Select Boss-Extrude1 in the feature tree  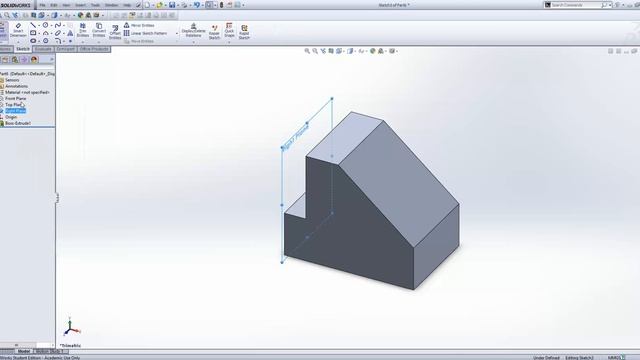18,123
